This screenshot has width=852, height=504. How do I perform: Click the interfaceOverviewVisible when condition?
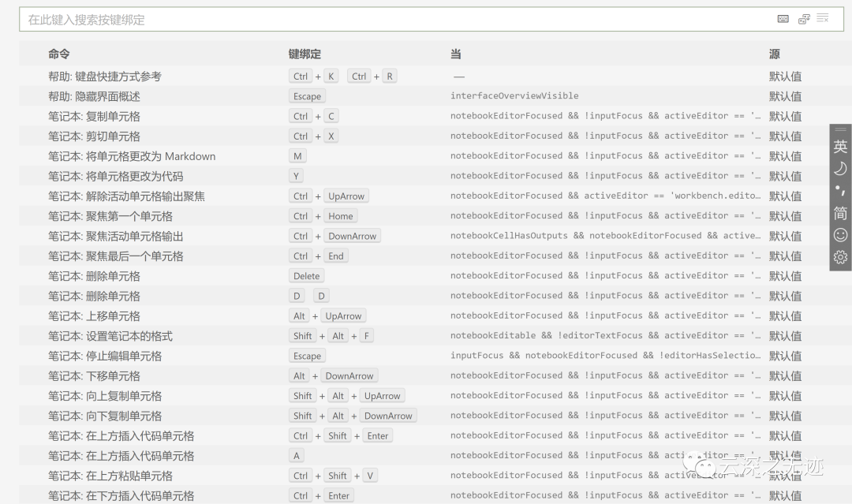[514, 95]
